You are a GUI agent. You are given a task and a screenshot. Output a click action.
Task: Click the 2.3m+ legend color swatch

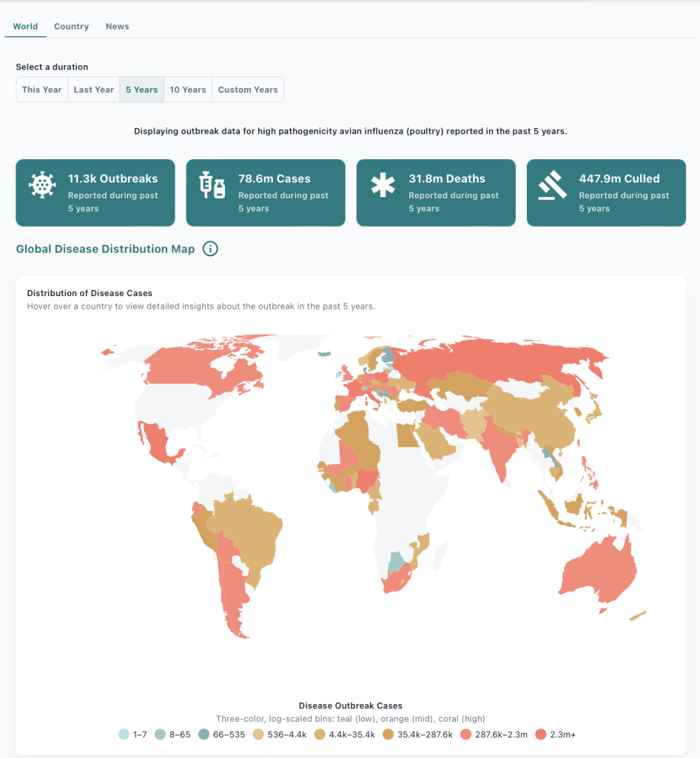[x=541, y=734]
